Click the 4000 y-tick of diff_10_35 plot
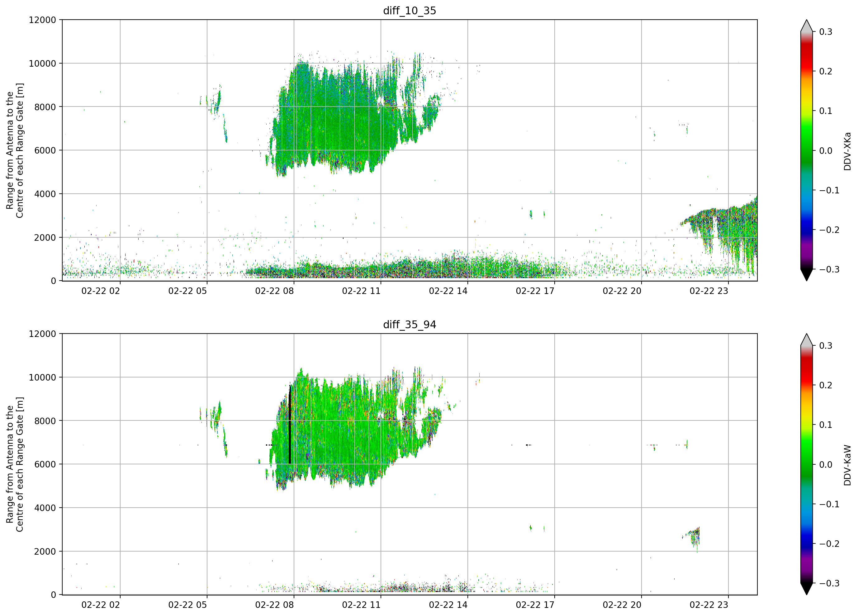Screen dimensions: 858x616 pyautogui.click(x=45, y=194)
